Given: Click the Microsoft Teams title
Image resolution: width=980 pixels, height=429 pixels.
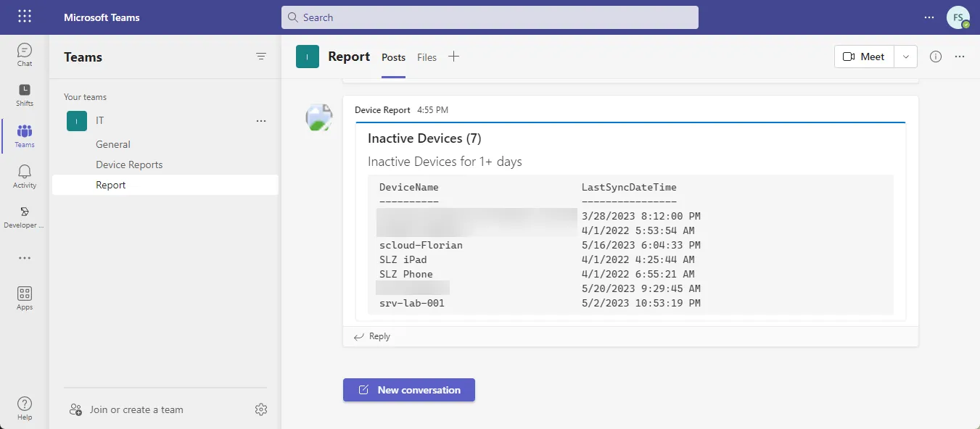Looking at the screenshot, I should click(x=102, y=17).
